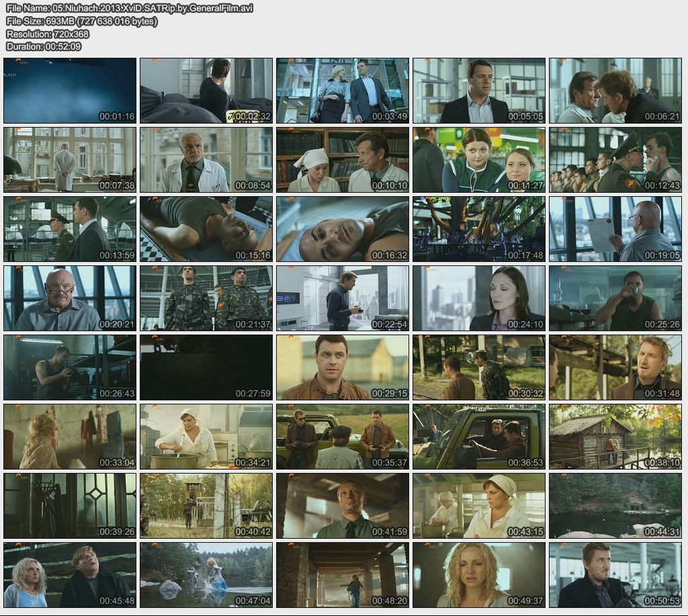688x616 pixels.
Task: Open the frame at 00:16:32
Action: (342, 229)
